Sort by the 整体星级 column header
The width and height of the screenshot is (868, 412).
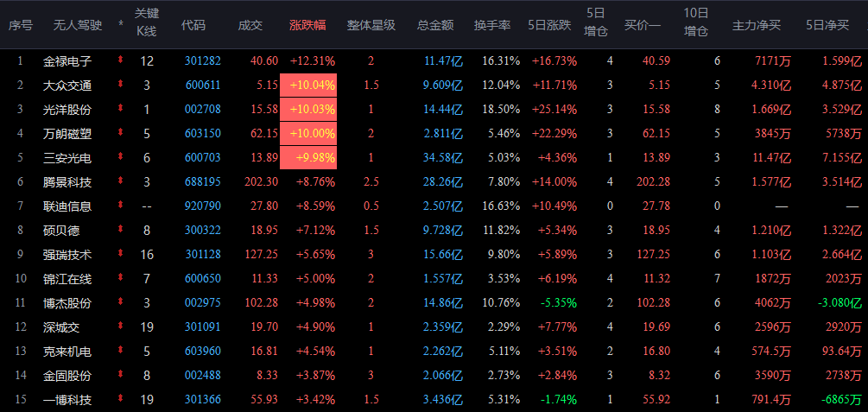(371, 25)
